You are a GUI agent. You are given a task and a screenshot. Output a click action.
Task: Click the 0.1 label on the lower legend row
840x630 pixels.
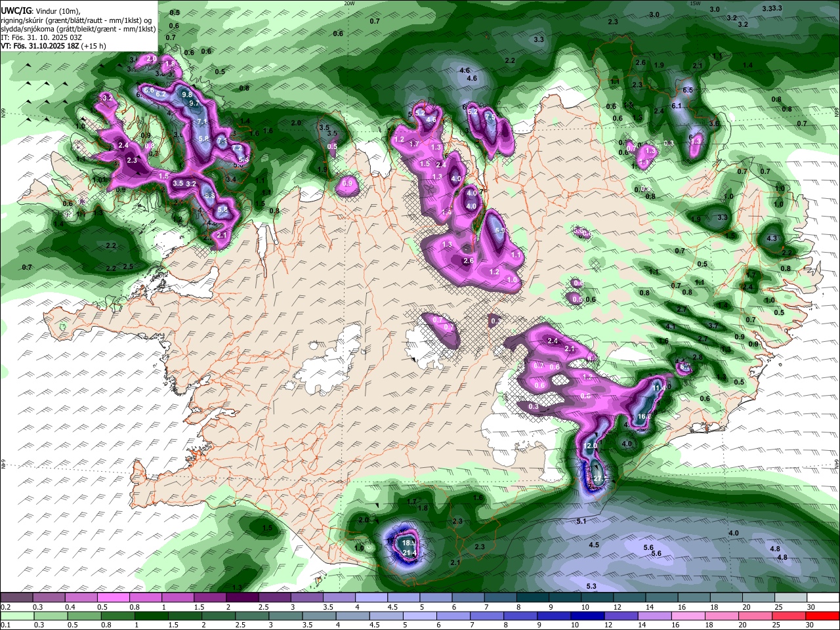5,625
